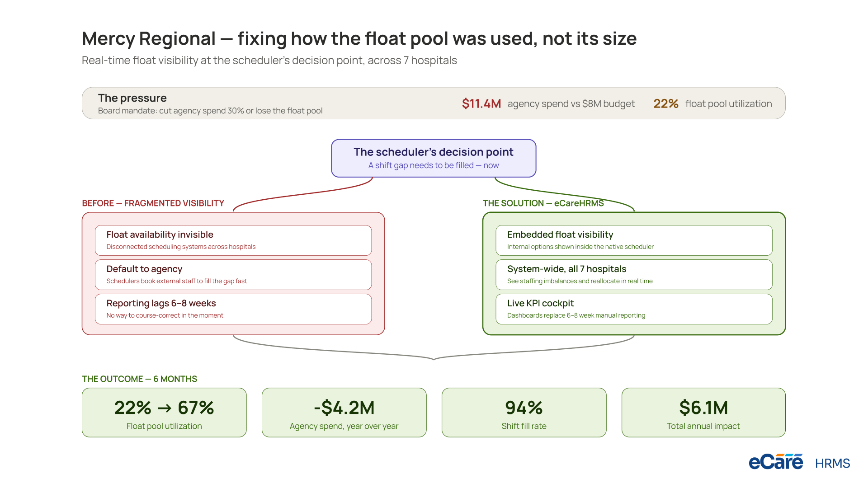Click the eCare logo at bottom right
Image resolution: width=868 pixels, height=488 pixels.
tap(776, 462)
